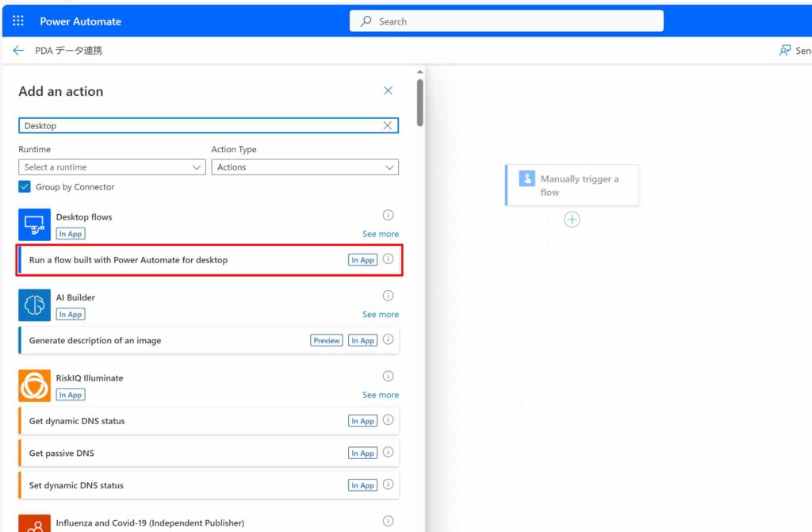Image resolution: width=812 pixels, height=532 pixels.
Task: Open the app launcher waffle menu
Action: (18, 21)
